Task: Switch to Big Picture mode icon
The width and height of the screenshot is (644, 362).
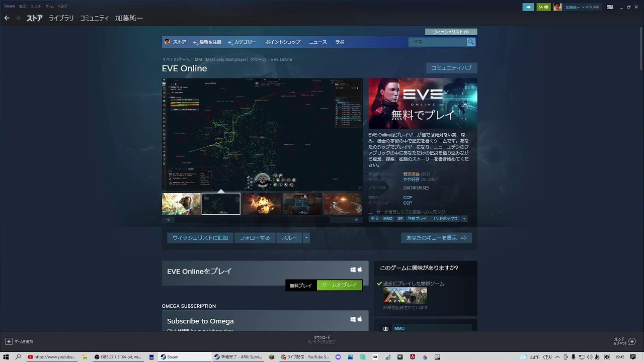Action: (610, 7)
